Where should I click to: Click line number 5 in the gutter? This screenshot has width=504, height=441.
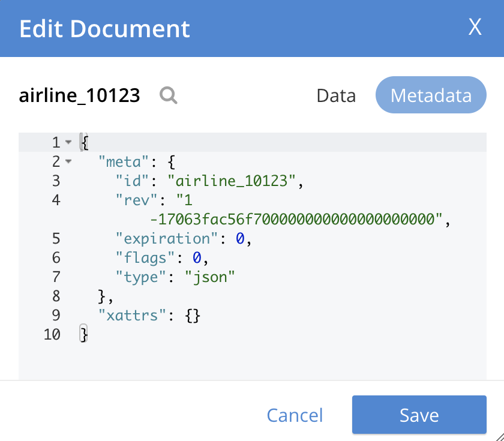(x=56, y=238)
